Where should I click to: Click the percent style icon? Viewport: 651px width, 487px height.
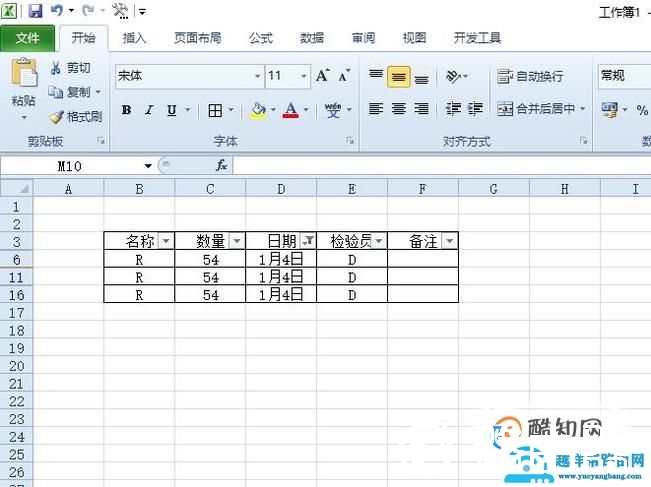click(642, 110)
